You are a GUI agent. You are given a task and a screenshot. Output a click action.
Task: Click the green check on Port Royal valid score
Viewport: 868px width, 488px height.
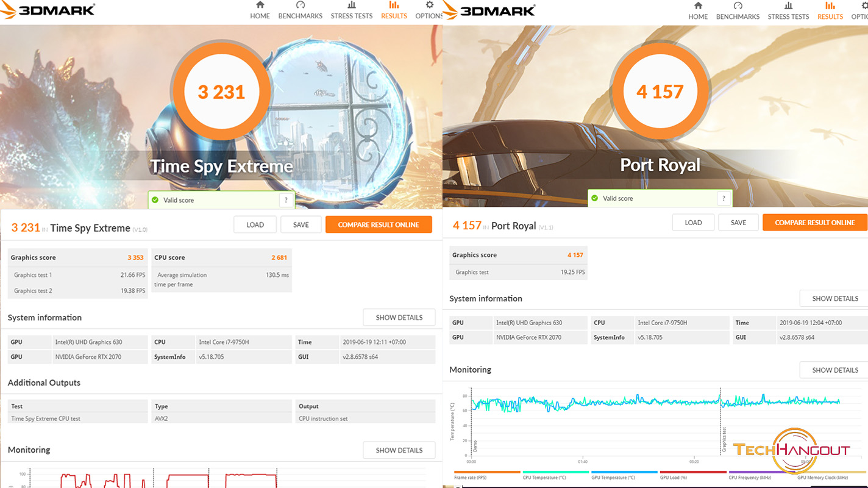pyautogui.click(x=595, y=198)
